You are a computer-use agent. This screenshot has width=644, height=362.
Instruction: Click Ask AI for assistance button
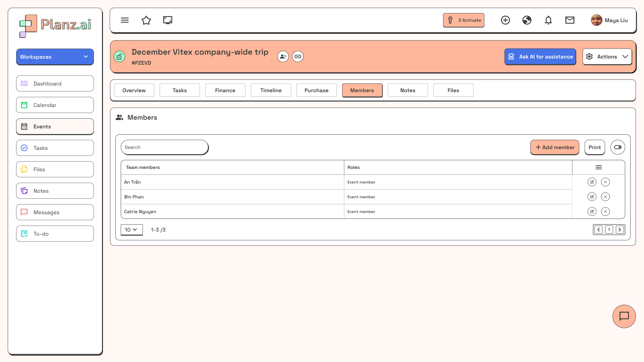click(540, 57)
